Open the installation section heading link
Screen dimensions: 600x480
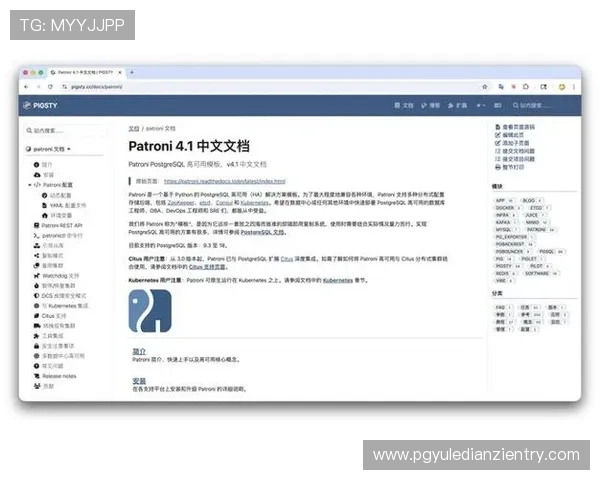pyautogui.click(x=139, y=380)
